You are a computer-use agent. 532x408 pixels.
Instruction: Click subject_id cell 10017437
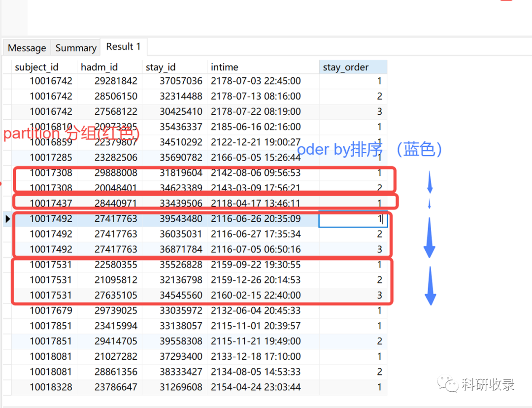point(44,204)
